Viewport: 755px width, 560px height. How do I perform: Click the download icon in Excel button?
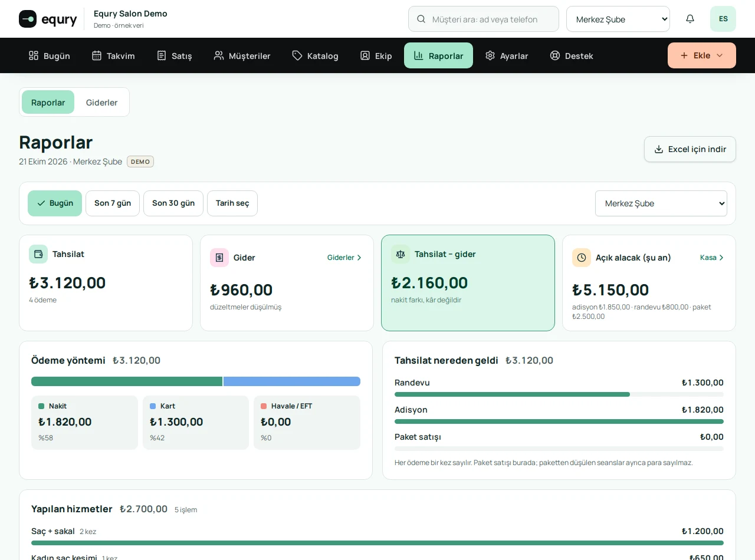pyautogui.click(x=659, y=149)
